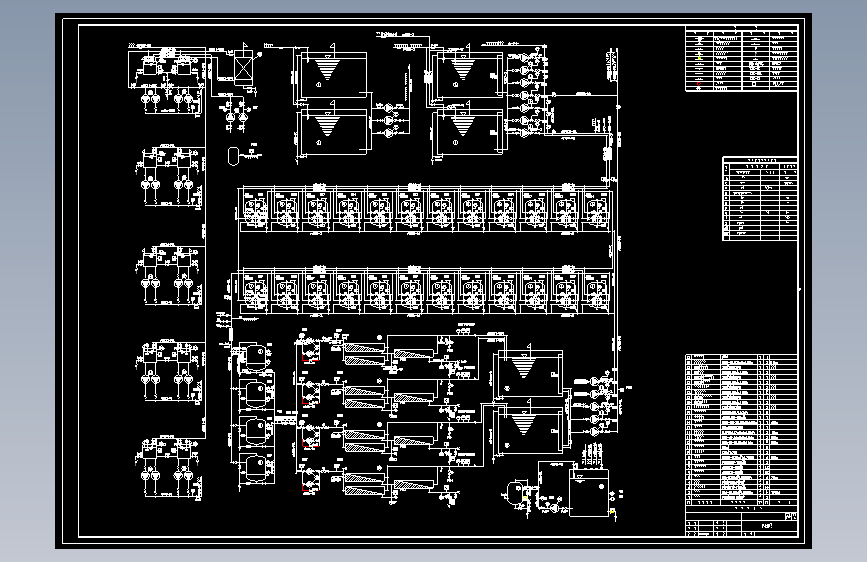Select the crossed-square box symbol in the drawing
Screen dimensions: 867x562
tap(243, 68)
